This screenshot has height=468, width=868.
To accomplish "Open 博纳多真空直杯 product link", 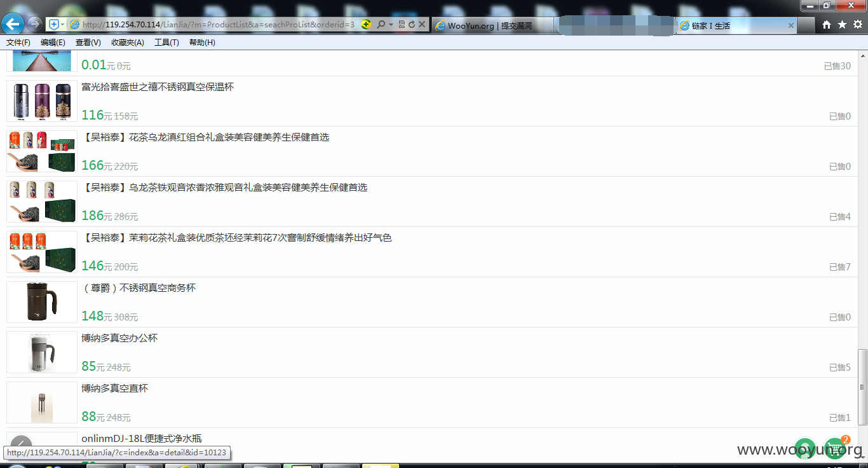I will [x=114, y=388].
